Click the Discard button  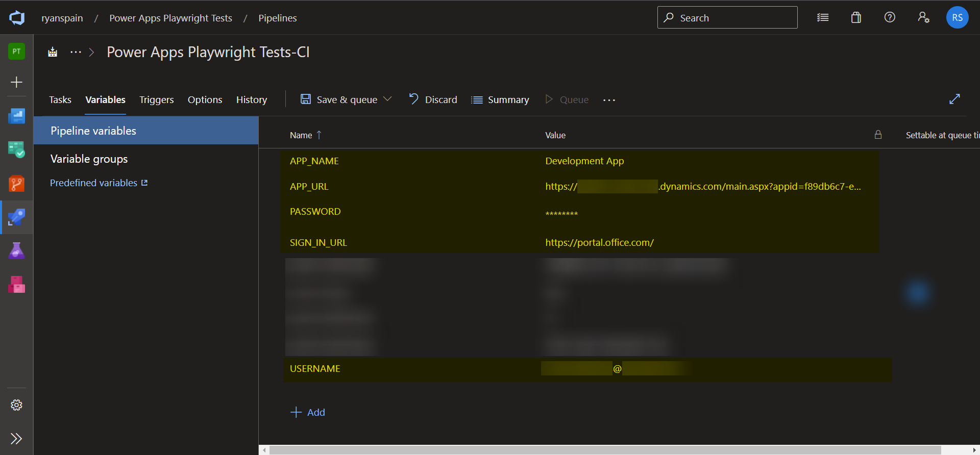click(x=433, y=99)
